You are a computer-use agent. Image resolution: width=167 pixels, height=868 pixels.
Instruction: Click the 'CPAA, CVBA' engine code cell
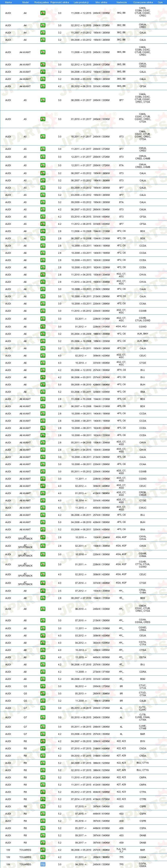point(143,591)
